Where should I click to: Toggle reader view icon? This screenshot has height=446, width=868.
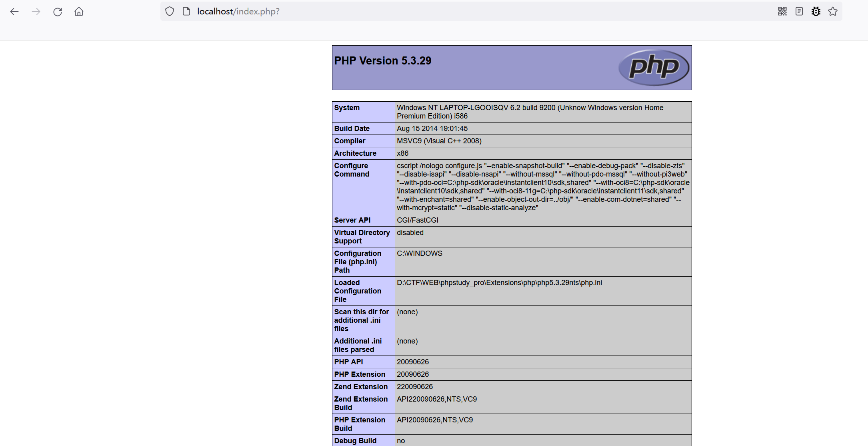pyautogui.click(x=799, y=11)
